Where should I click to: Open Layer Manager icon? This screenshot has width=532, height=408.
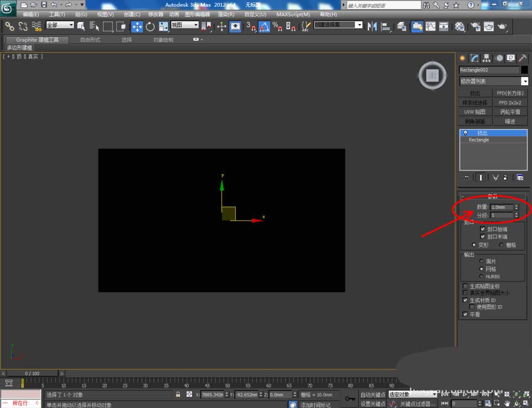coord(402,26)
